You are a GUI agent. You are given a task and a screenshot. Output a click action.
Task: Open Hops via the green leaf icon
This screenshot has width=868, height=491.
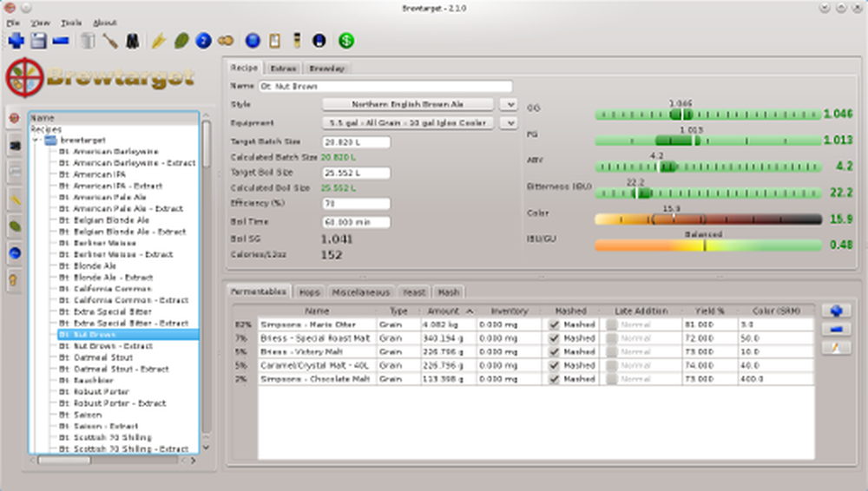pos(181,41)
